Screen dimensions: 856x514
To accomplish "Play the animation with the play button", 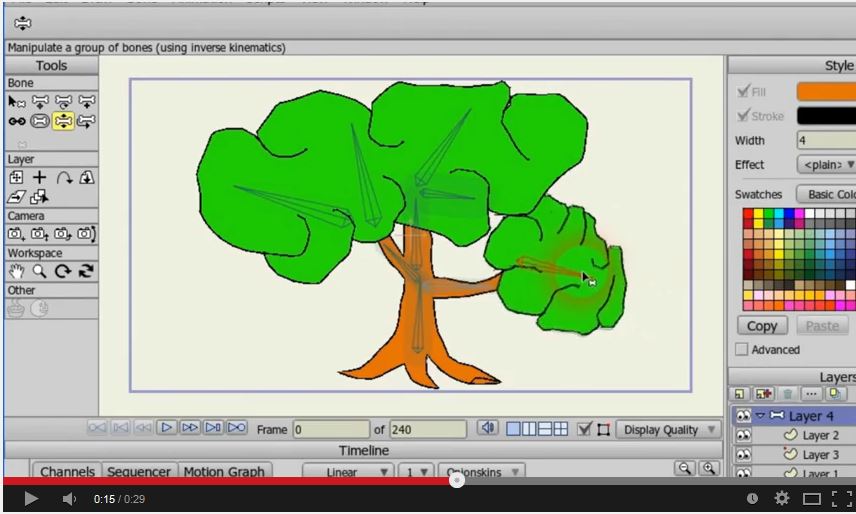I will click(167, 427).
